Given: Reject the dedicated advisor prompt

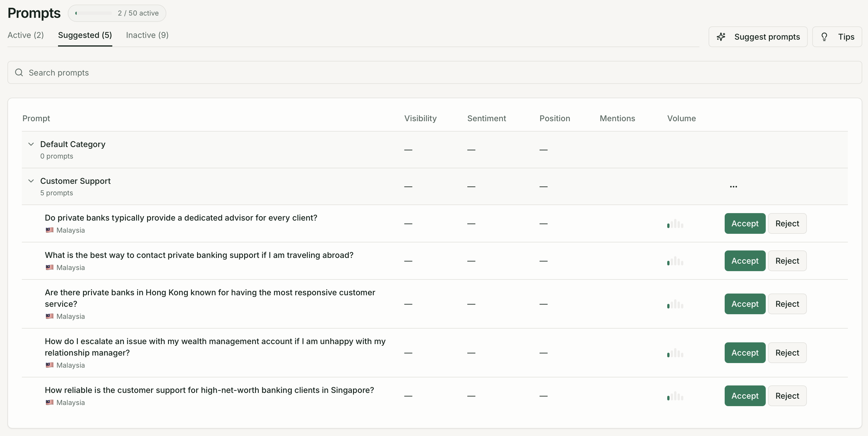Looking at the screenshot, I should [x=787, y=223].
